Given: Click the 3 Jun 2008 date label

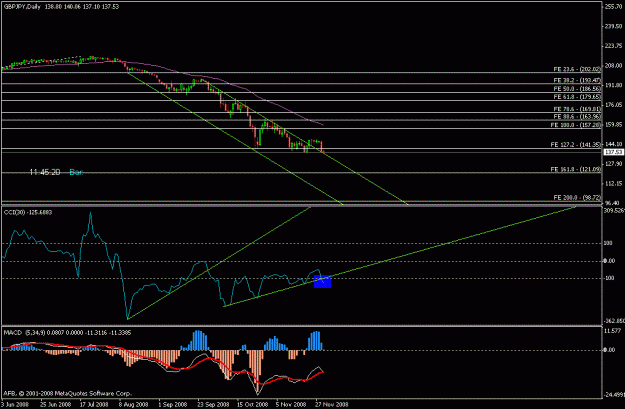Looking at the screenshot, I should pos(15,404).
